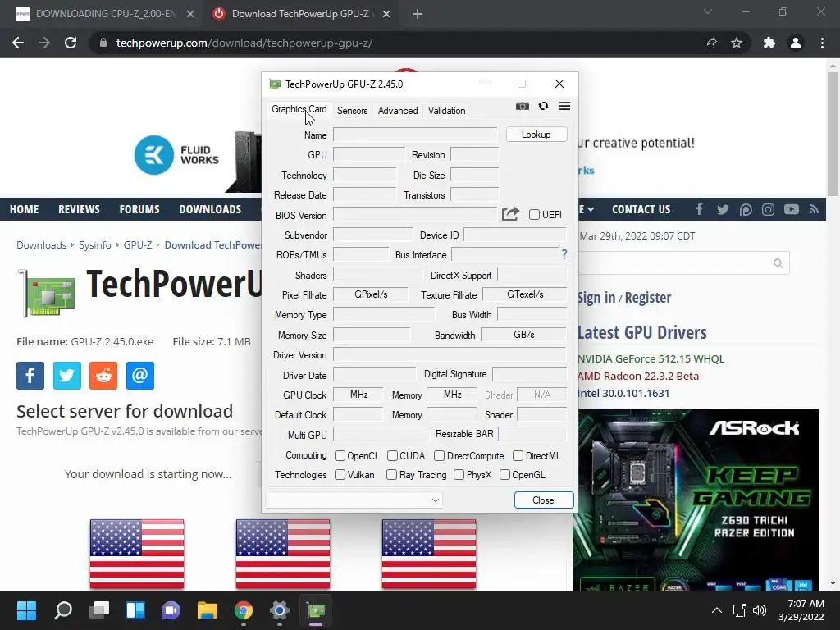
Task: Switch to the Sensors tab
Action: (353, 111)
